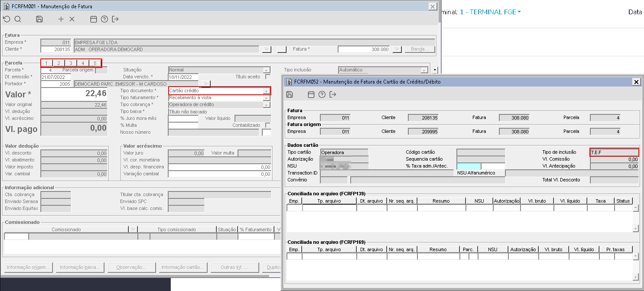This screenshot has height=291, width=644.
Task: Open the help question-mark icon in FCRFM001 toolbar
Action: click(x=104, y=19)
